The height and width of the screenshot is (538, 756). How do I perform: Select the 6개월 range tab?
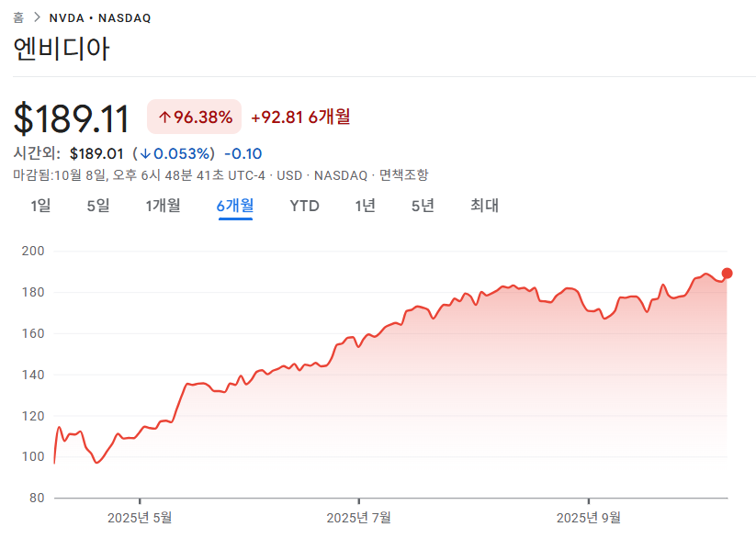click(x=235, y=206)
